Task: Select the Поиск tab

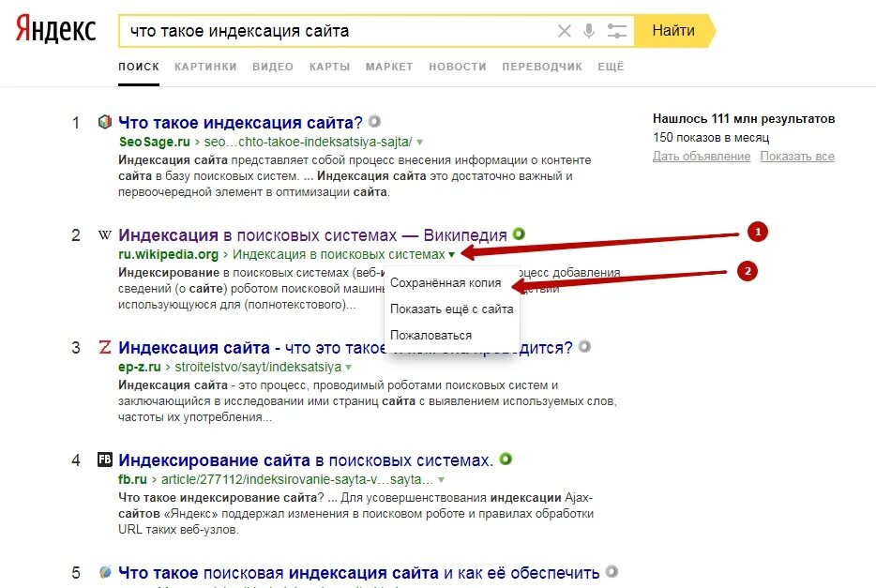Action: 139,67
